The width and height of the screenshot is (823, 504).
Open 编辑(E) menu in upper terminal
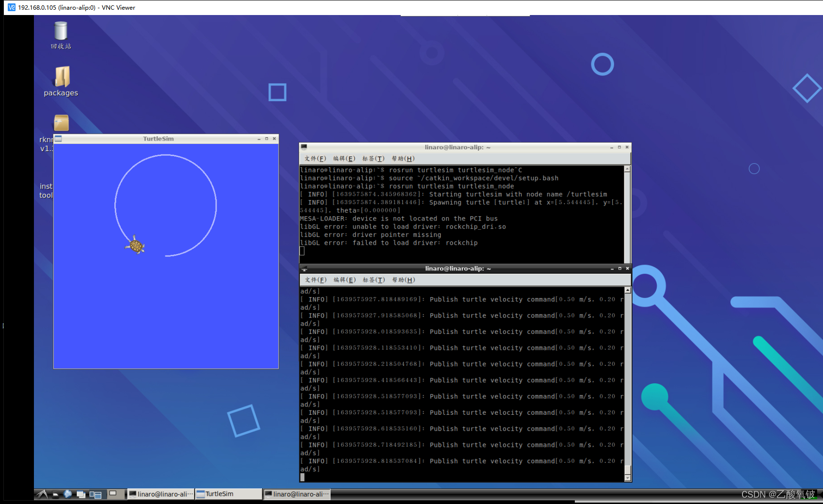point(344,158)
